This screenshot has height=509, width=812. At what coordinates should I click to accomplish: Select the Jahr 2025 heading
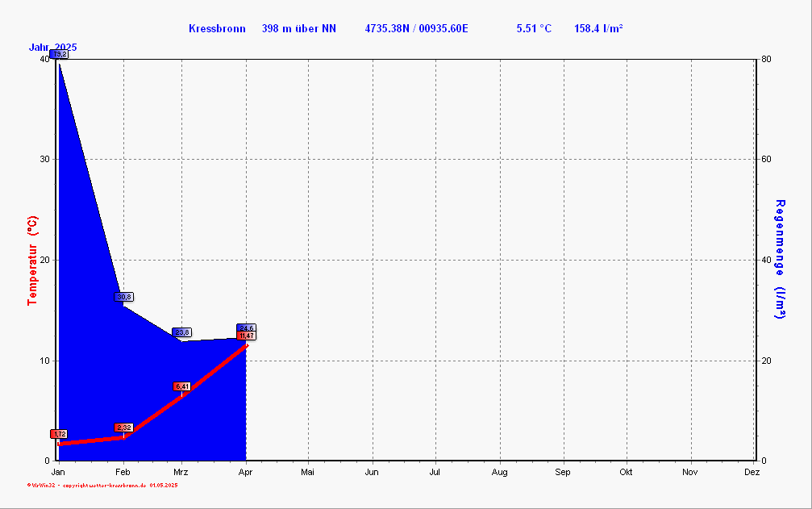pyautogui.click(x=53, y=47)
